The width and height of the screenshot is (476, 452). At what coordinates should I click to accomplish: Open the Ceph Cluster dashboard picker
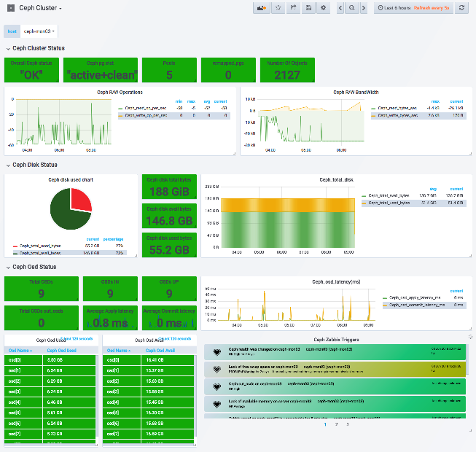(x=40, y=8)
